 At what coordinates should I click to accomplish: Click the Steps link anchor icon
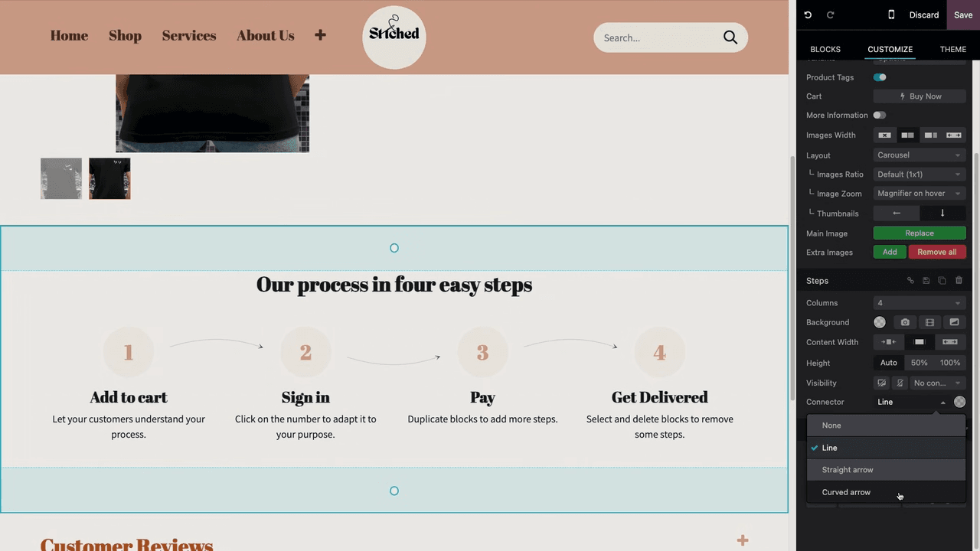(910, 281)
